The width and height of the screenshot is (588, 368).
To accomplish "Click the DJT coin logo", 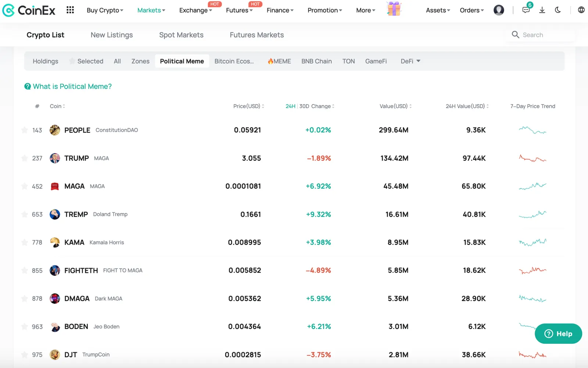I will pyautogui.click(x=55, y=355).
